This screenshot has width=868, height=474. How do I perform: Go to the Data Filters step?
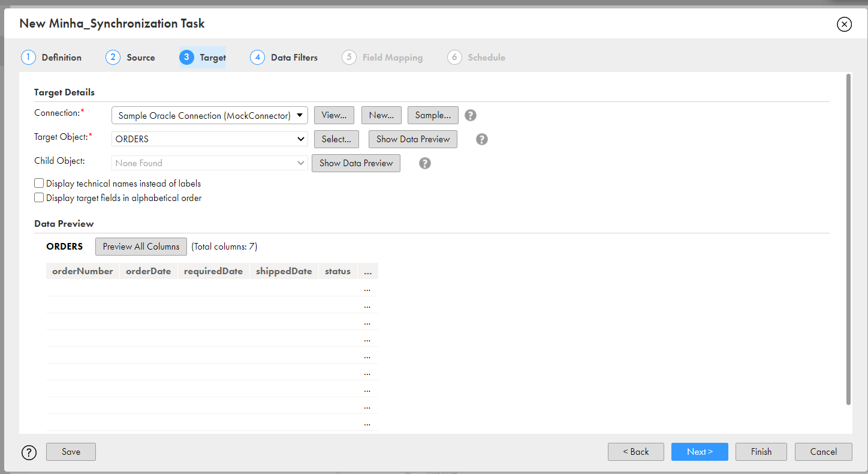284,58
